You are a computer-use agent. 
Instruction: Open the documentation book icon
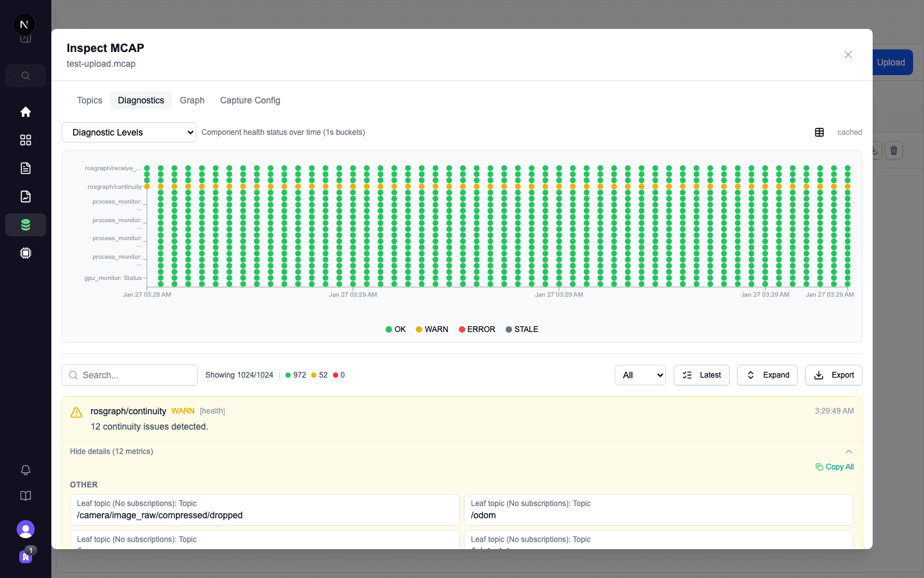[26, 496]
